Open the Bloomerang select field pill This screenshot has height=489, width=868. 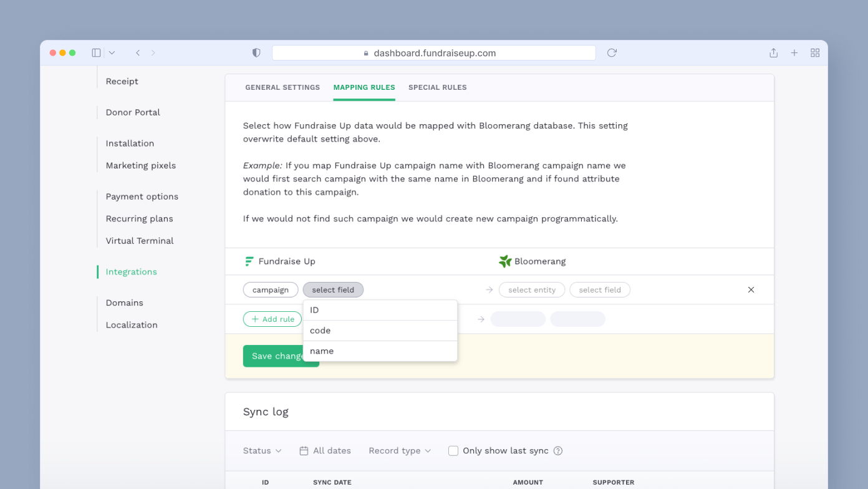tap(600, 290)
